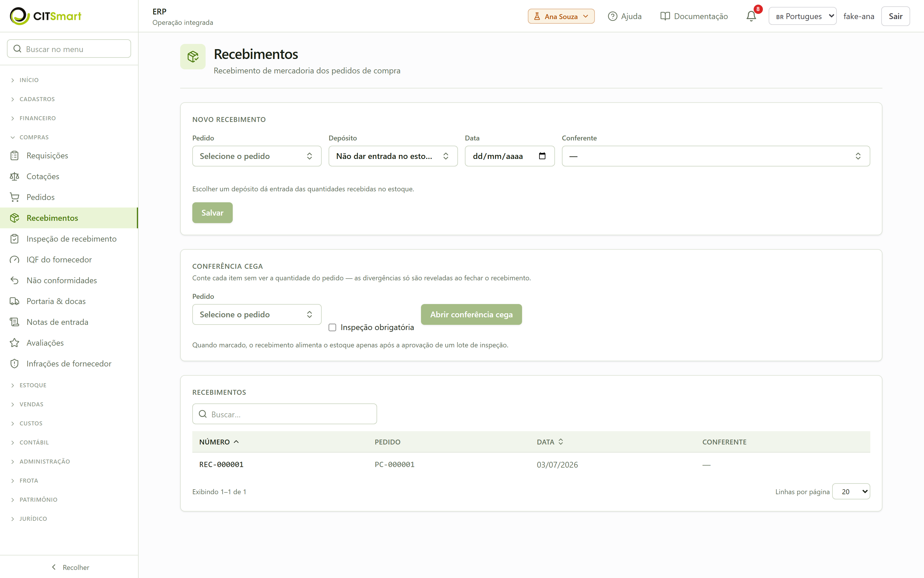Open the Depósito dropdown
Image resolution: width=924 pixels, height=578 pixels.
pos(393,156)
